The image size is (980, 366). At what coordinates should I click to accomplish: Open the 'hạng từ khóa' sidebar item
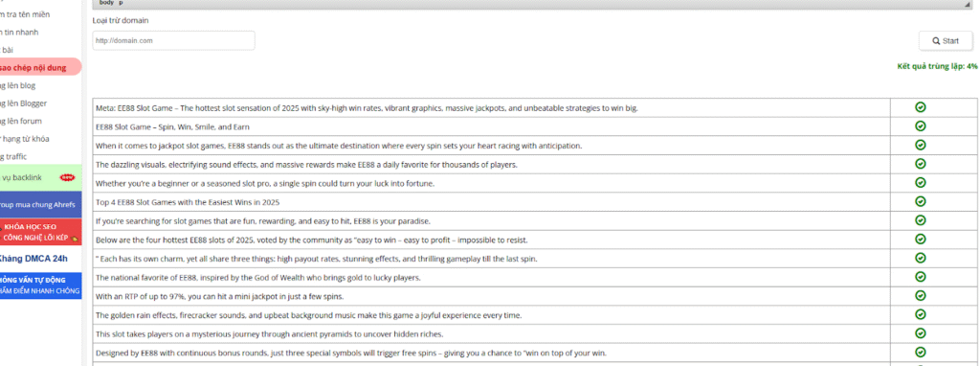[x=25, y=138]
